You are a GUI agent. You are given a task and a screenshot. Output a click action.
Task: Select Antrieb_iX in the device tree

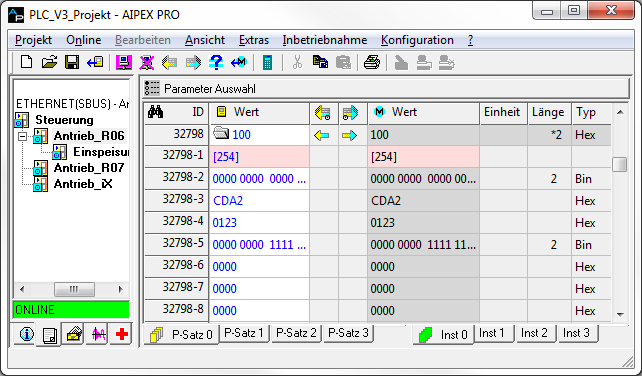click(83, 184)
